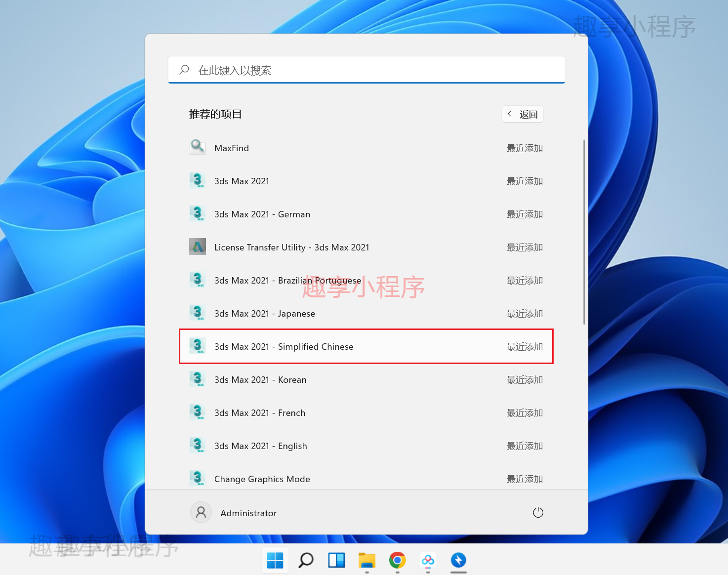
Task: Open Baidu Netdisk cloud icon on taskbar
Action: 428,560
